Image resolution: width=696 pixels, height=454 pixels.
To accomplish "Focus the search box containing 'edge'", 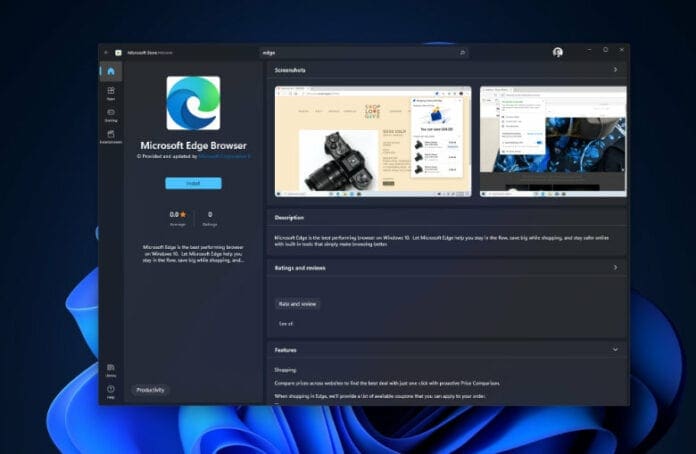I will [364, 52].
